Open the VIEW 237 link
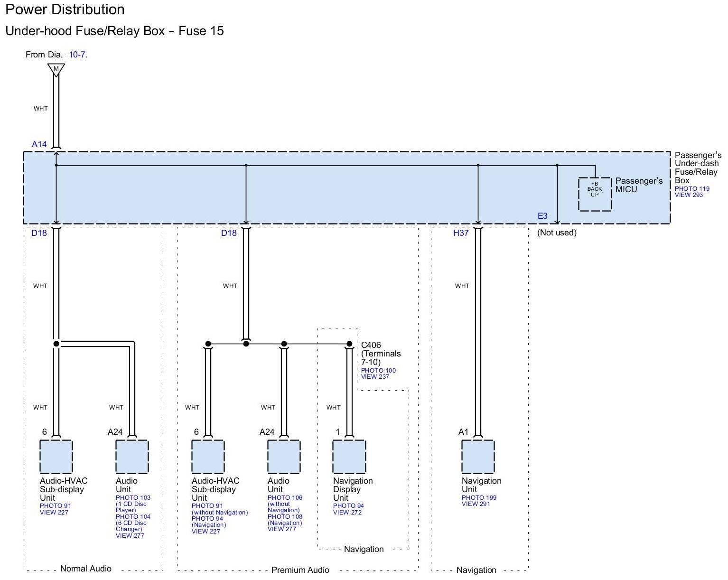The width and height of the screenshot is (728, 580). 375,377
